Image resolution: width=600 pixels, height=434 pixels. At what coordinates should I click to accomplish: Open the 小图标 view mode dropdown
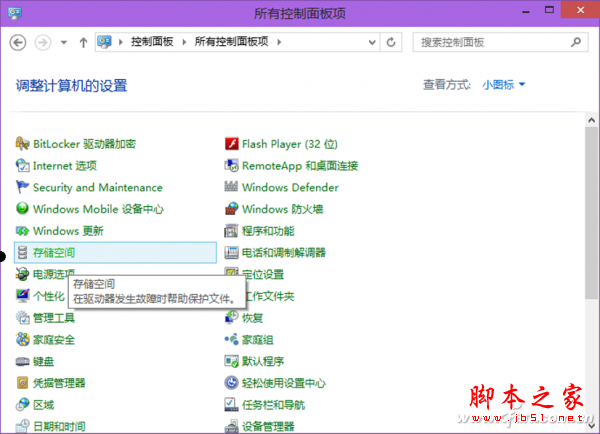(504, 85)
